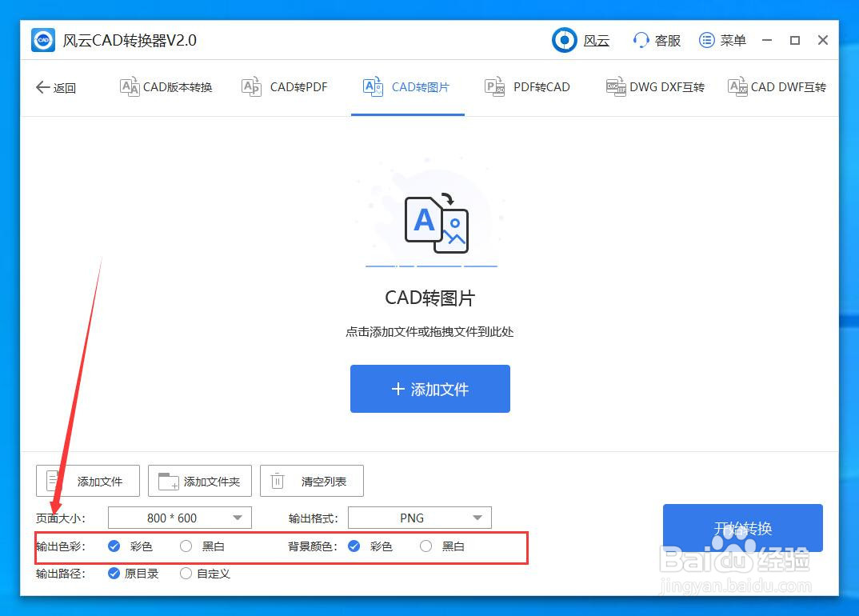Select the CAD转PDF conversion icon
The height and width of the screenshot is (616, 859).
click(253, 86)
